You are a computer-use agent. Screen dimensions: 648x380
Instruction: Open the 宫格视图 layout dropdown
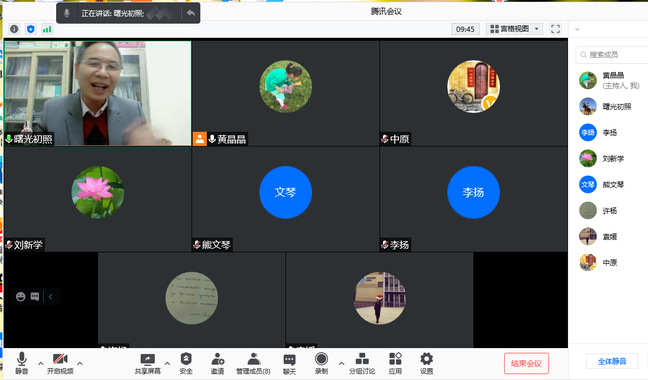pyautogui.click(x=514, y=29)
